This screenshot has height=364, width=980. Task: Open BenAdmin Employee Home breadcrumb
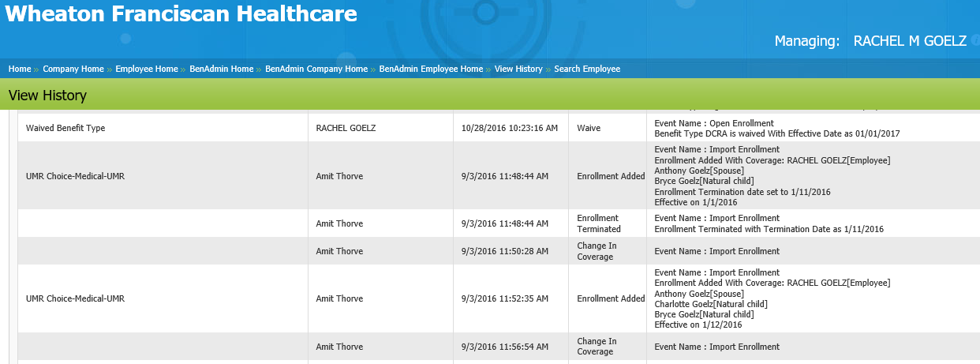tap(431, 69)
